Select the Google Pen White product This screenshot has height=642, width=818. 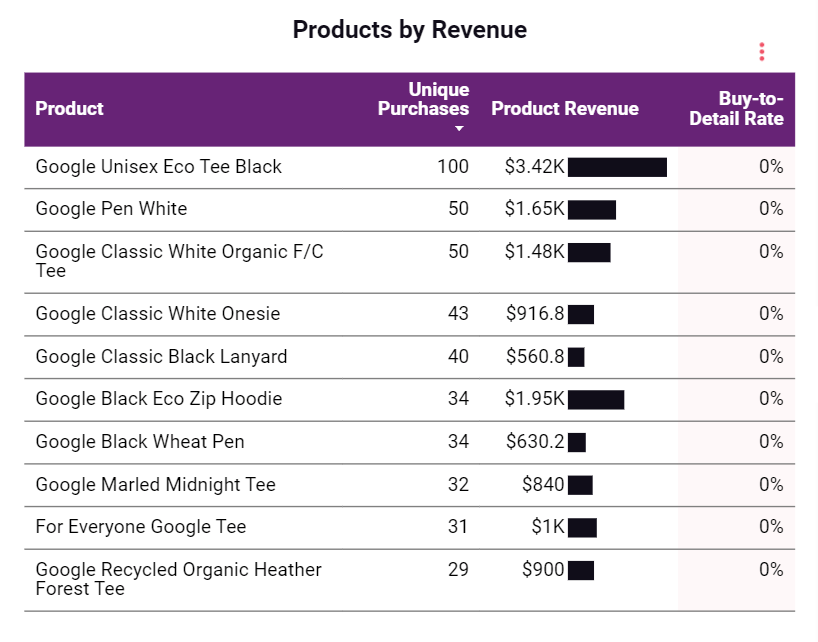tap(111, 209)
